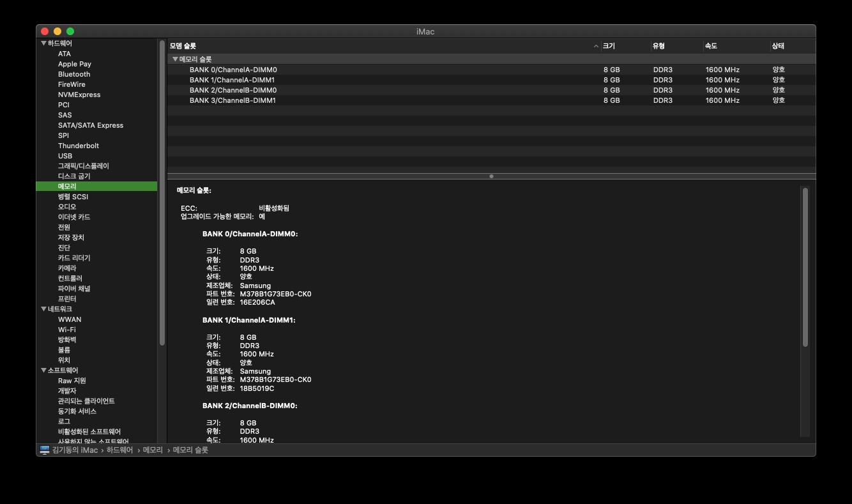Select Bluetooth in the sidebar

tap(74, 74)
